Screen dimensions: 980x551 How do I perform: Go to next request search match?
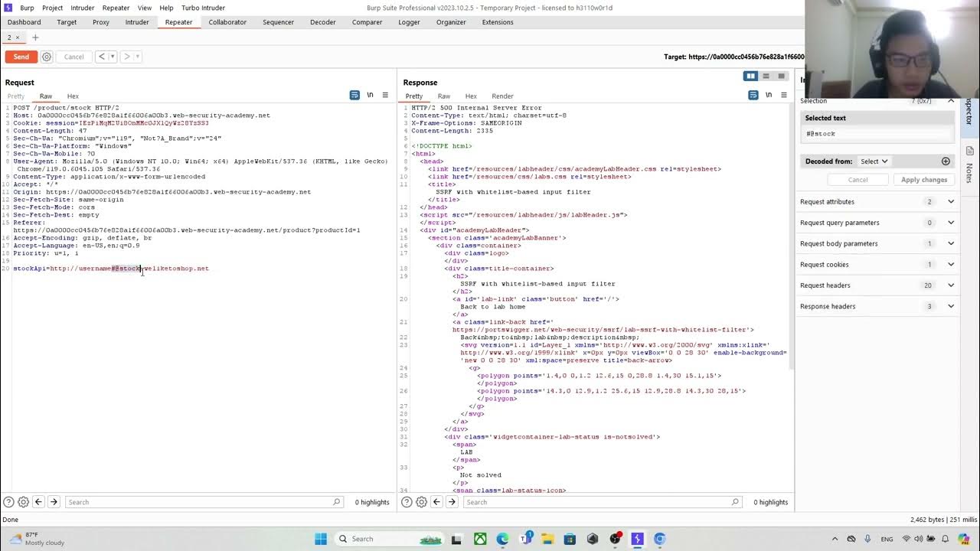54,502
